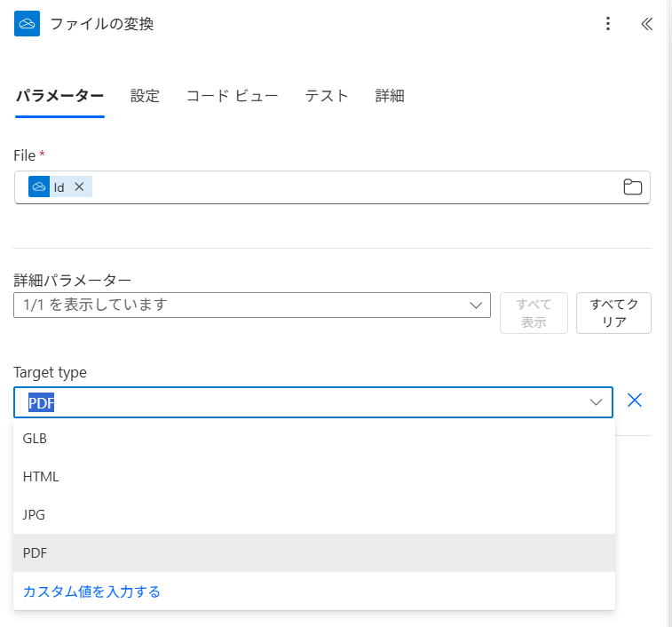Screen dimensions: 672x627
Task: Open the コード ビュー tab
Action: click(x=232, y=96)
